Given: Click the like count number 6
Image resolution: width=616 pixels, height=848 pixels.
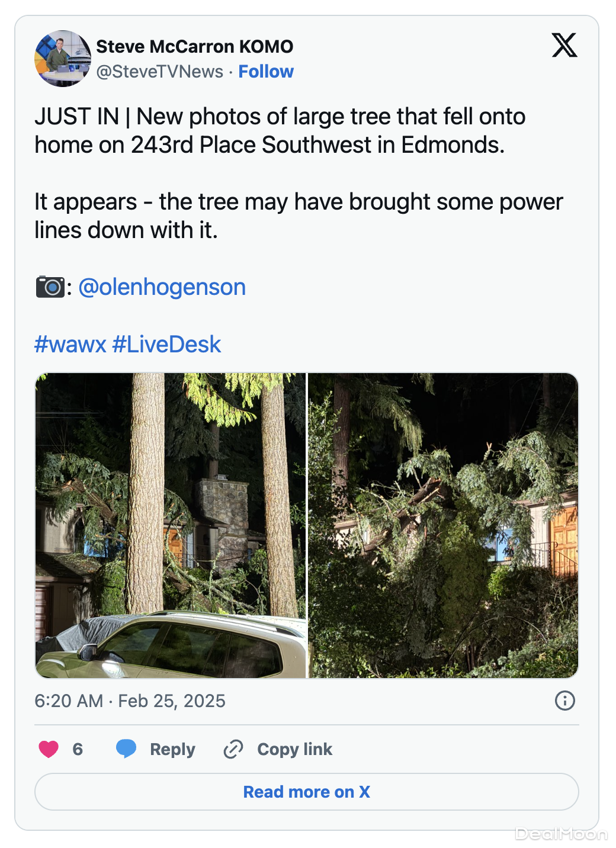Looking at the screenshot, I should tap(78, 749).
